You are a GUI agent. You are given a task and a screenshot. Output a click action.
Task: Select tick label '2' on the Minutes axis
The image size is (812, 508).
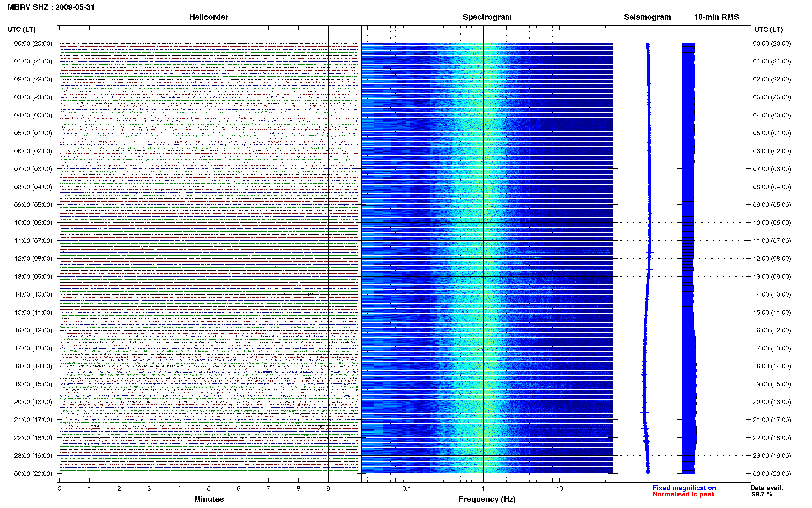119,489
